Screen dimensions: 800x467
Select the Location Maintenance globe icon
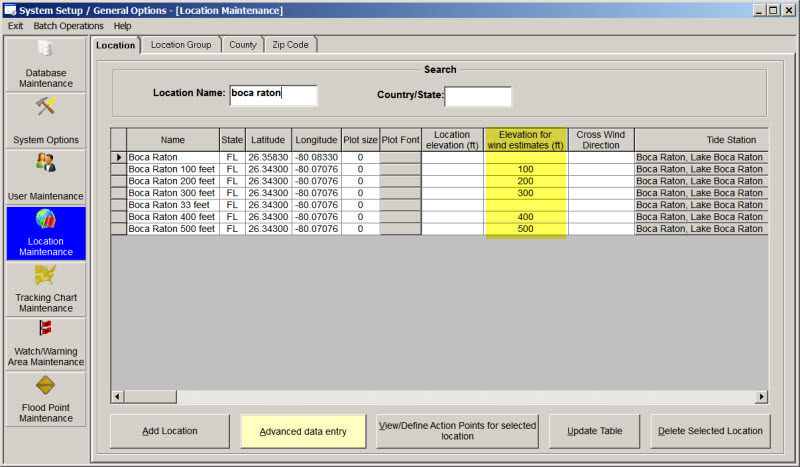pyautogui.click(x=46, y=220)
